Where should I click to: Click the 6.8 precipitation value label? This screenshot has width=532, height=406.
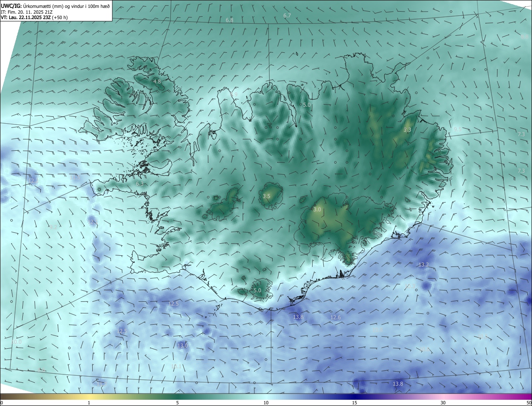pyautogui.click(x=229, y=20)
